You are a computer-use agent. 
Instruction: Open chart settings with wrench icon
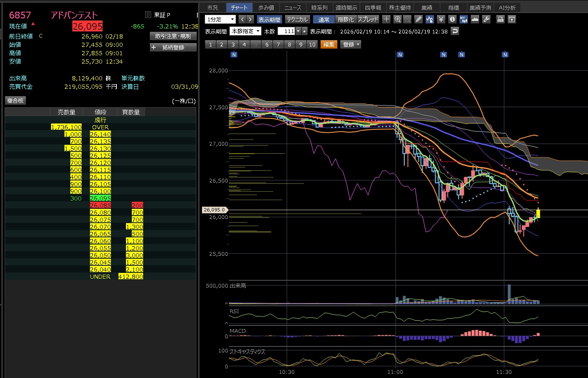(x=486, y=19)
